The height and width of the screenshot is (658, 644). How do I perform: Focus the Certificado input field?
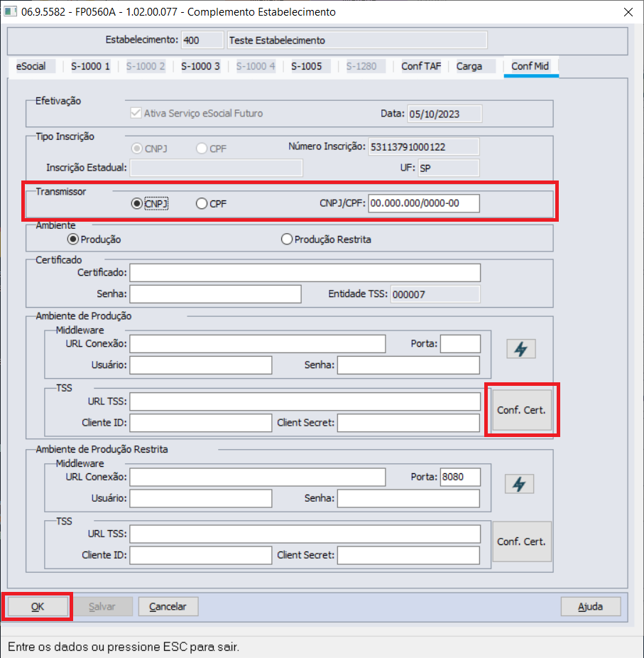click(x=305, y=273)
